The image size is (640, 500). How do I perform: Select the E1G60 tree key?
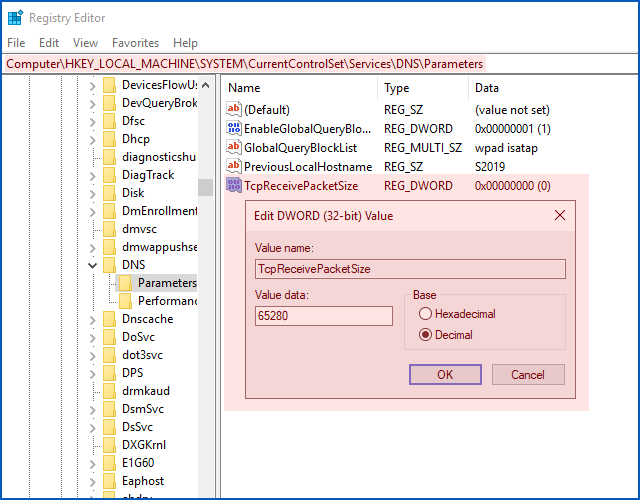point(138,462)
